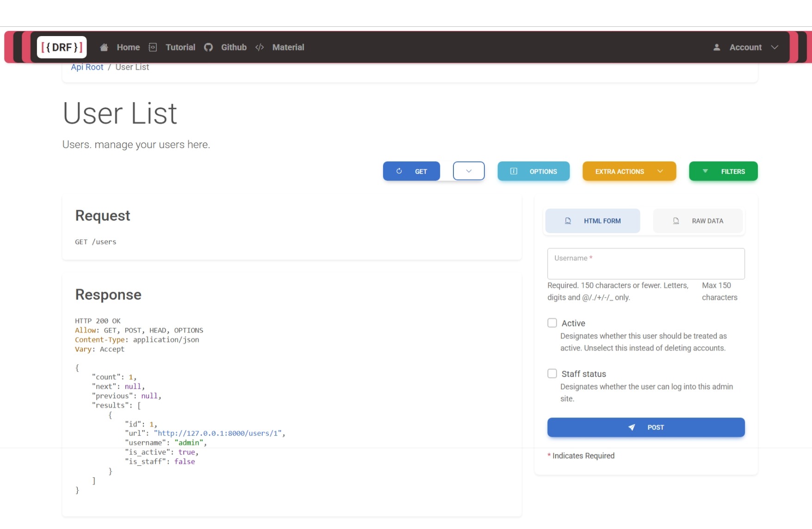Enable the Staff status checkbox
The image size is (812, 529).
pyautogui.click(x=552, y=374)
